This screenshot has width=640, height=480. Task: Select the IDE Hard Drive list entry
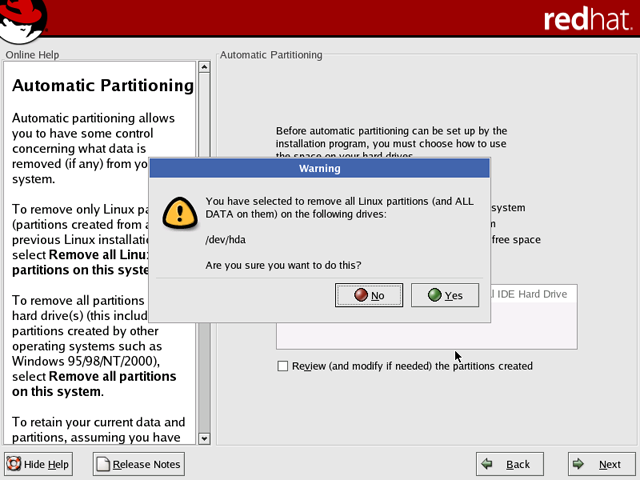pyautogui.click(x=532, y=294)
